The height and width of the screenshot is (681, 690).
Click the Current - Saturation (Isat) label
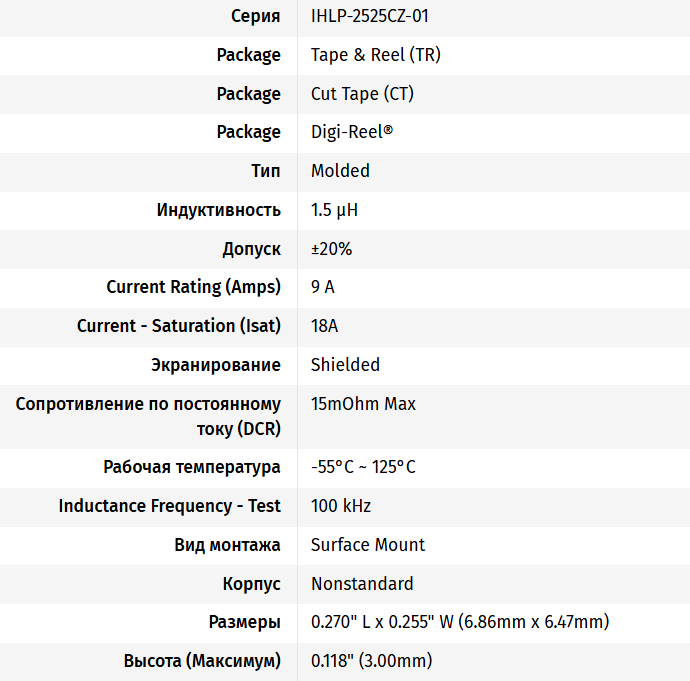[x=179, y=326]
